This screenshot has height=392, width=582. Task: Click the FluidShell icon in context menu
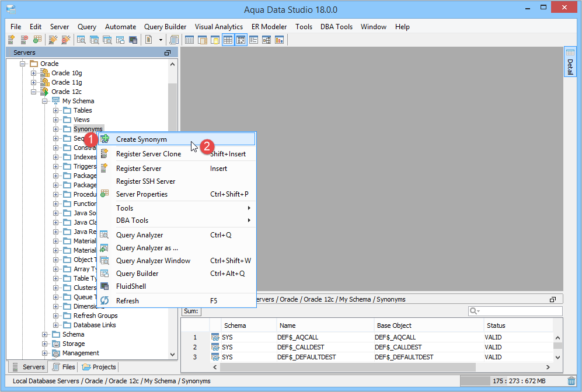click(x=104, y=286)
